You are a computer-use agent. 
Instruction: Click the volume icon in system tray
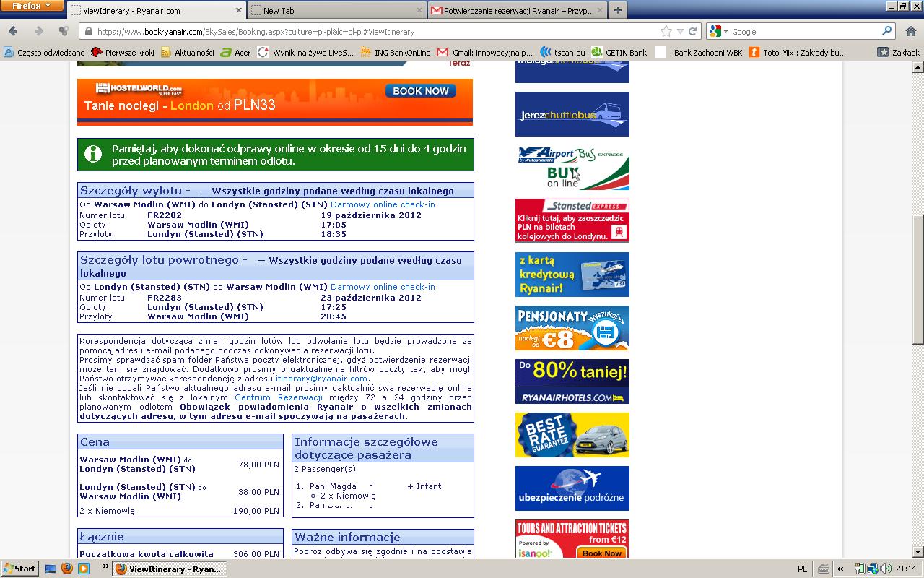coord(886,569)
